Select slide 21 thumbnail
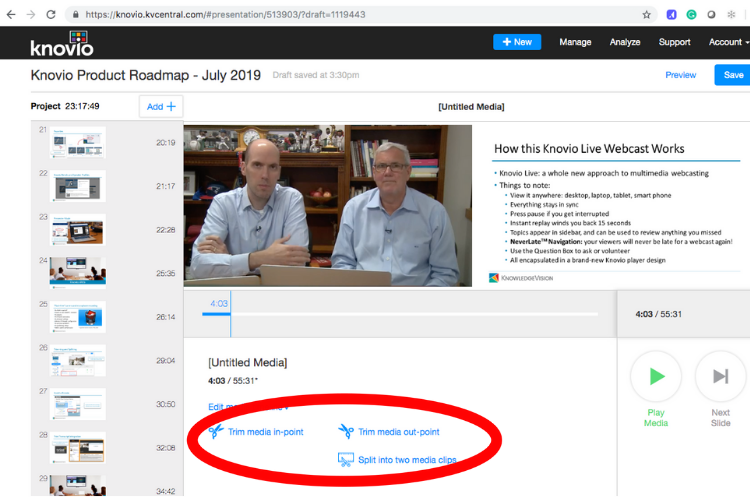Image resolution: width=750 pixels, height=500 pixels. pyautogui.click(x=77, y=143)
